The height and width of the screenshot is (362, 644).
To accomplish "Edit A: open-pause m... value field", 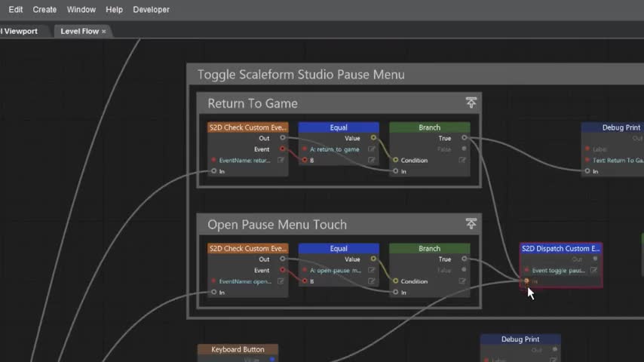I will (372, 271).
